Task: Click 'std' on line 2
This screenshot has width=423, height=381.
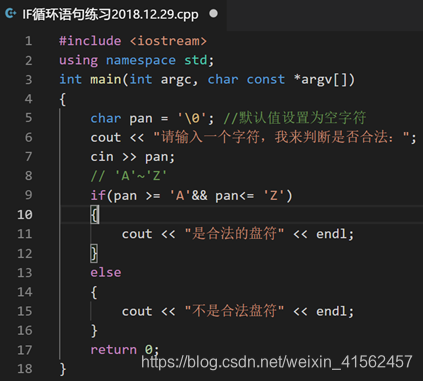Action: [x=196, y=60]
